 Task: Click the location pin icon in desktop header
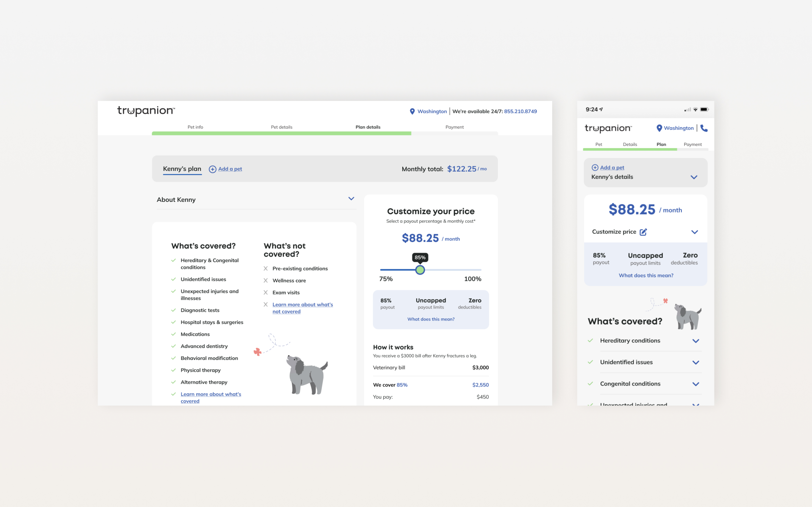412,111
